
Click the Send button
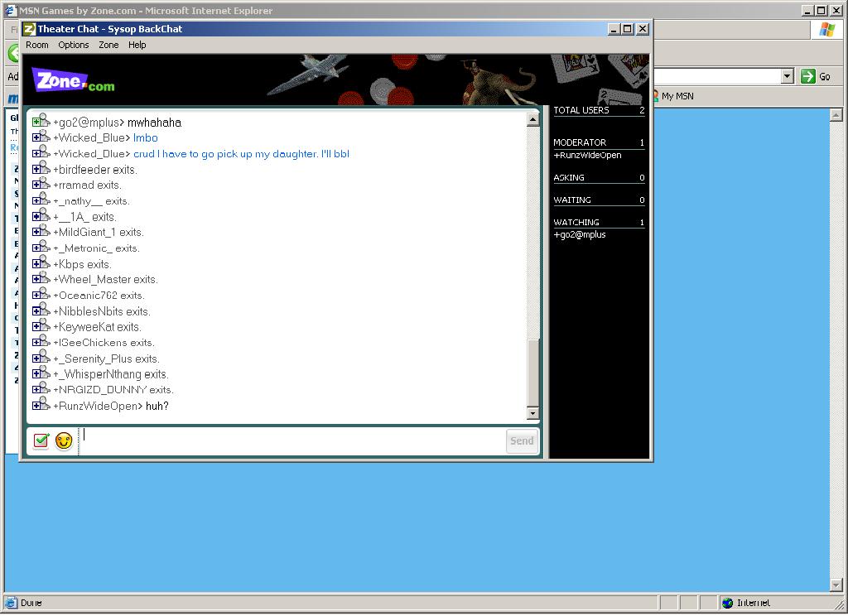[522, 441]
